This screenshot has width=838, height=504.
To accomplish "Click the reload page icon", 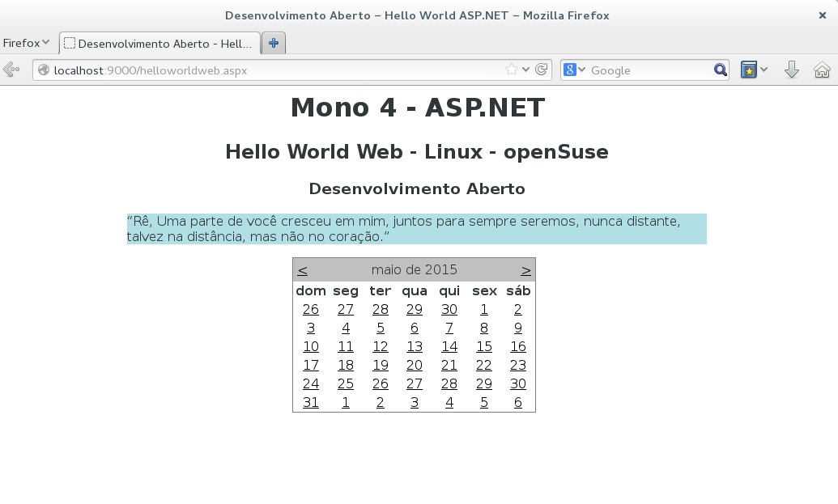I will [542, 70].
